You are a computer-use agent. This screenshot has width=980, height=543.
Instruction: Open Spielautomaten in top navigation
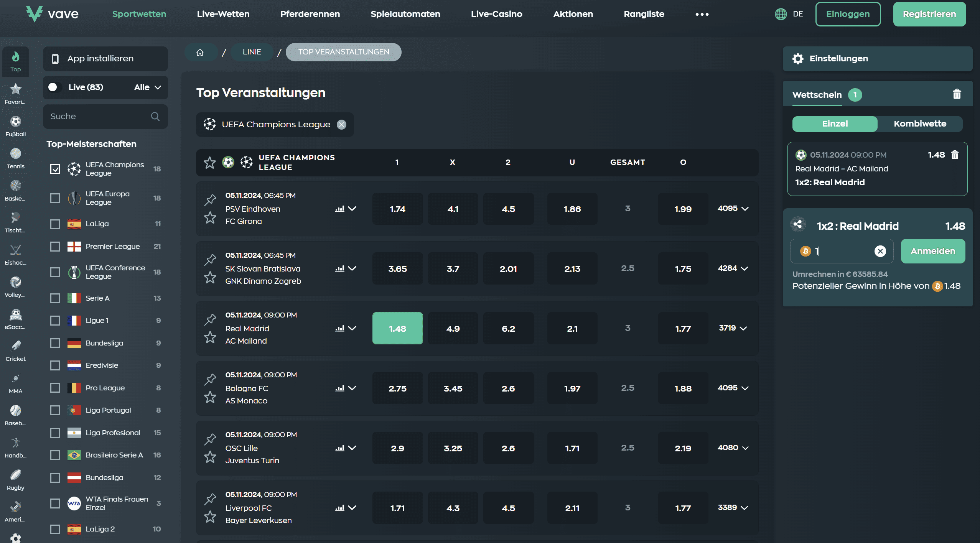[x=405, y=14]
